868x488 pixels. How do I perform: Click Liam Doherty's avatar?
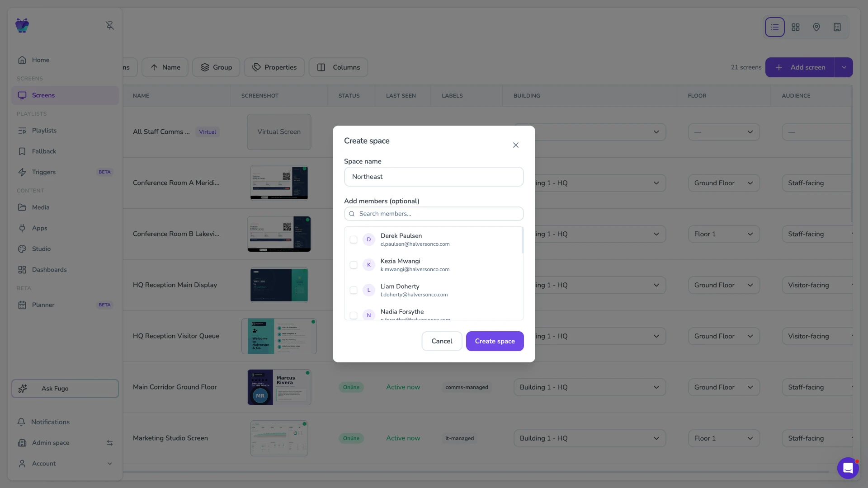pyautogui.click(x=369, y=290)
